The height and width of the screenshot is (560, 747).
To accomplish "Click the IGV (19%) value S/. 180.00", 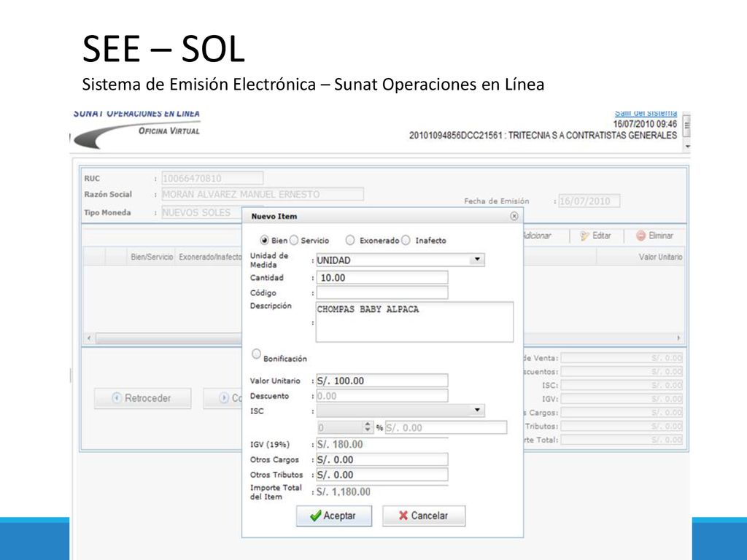I will 340,445.
